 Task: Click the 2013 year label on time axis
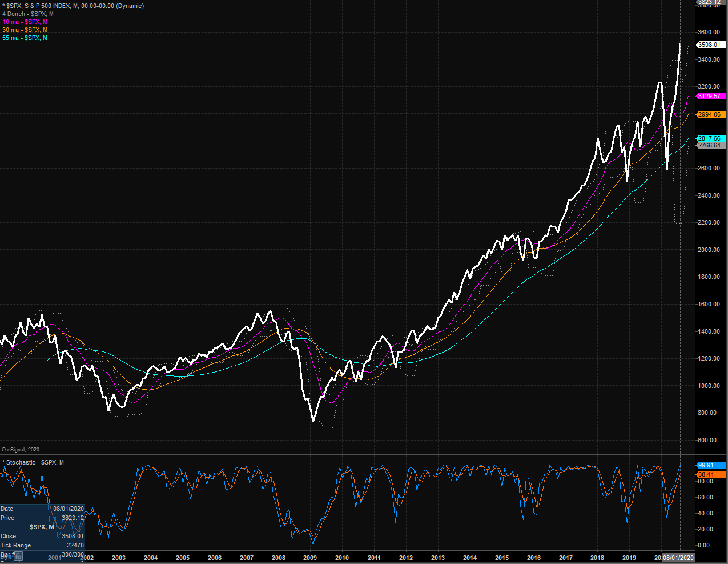(438, 558)
